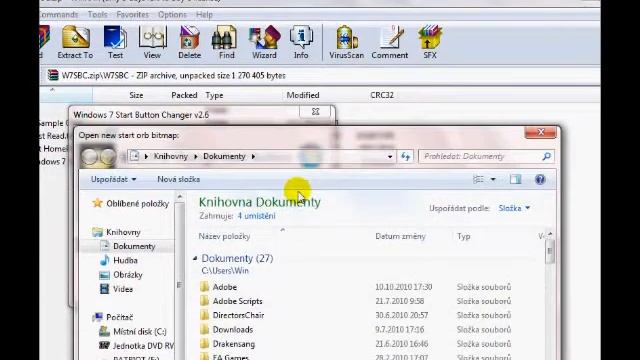Open the View icon in WinRAR toolbar
640x360 pixels.
coord(152,42)
